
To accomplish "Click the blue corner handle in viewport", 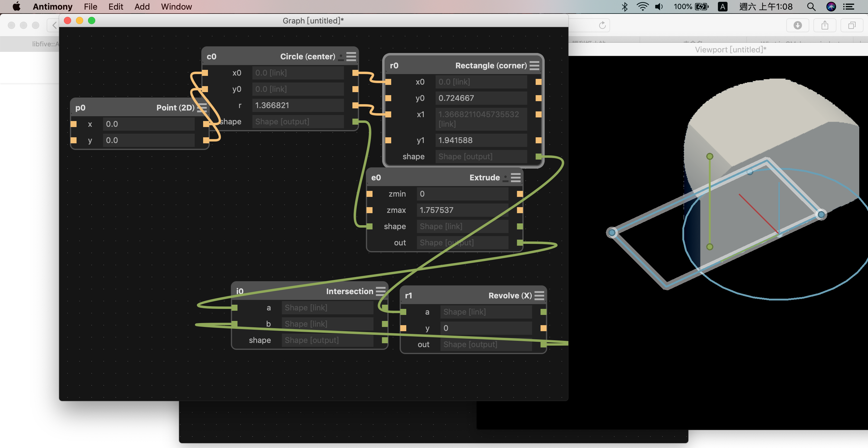I will (612, 232).
